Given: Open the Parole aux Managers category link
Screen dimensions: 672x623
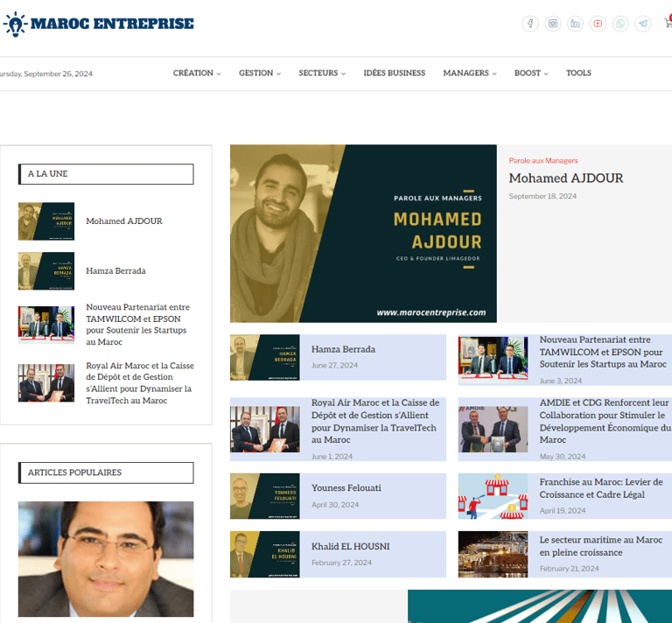Looking at the screenshot, I should (x=543, y=161).
